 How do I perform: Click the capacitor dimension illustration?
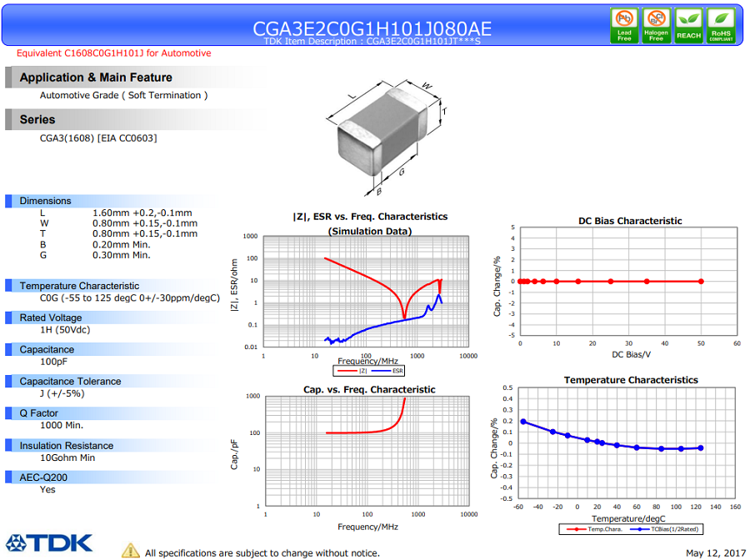[x=387, y=137]
